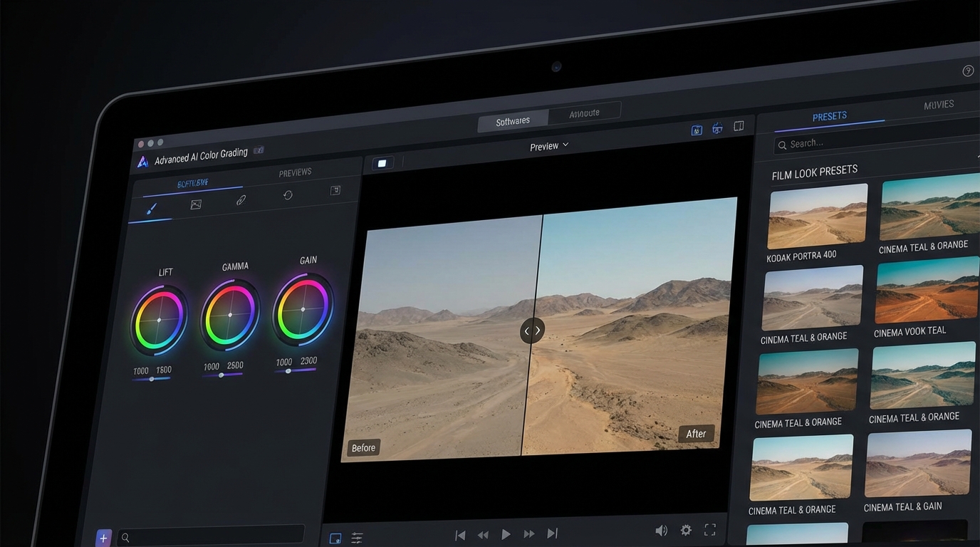Switch to the MOVIES tab
Viewport: 980px width, 547px height.
(938, 105)
